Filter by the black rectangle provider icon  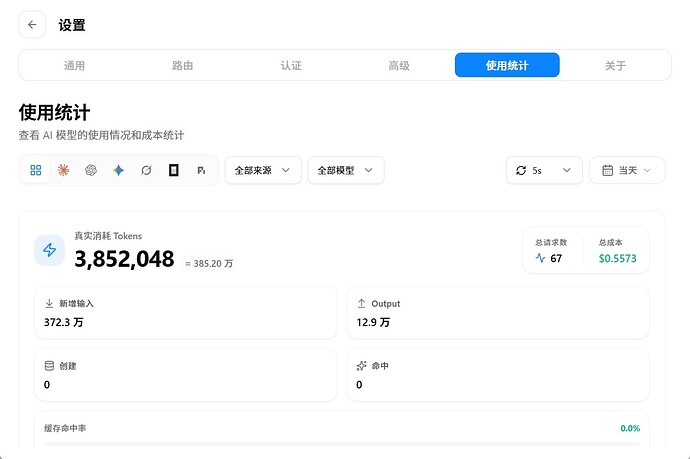(x=174, y=170)
